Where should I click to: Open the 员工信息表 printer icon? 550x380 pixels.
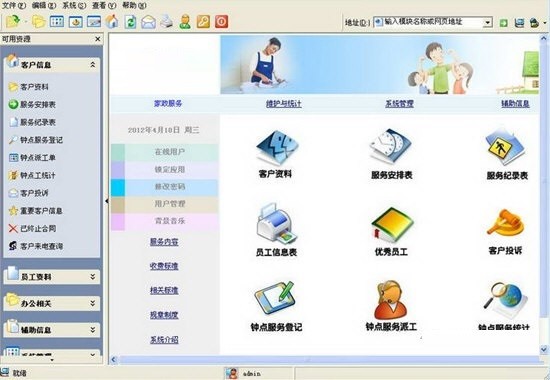(x=277, y=224)
